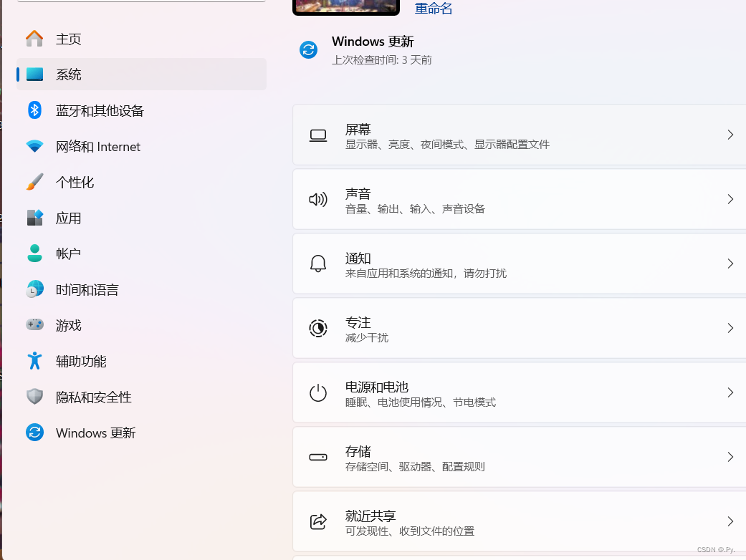Expand the 存储 settings row chevron
746x560 pixels.
pos(730,457)
